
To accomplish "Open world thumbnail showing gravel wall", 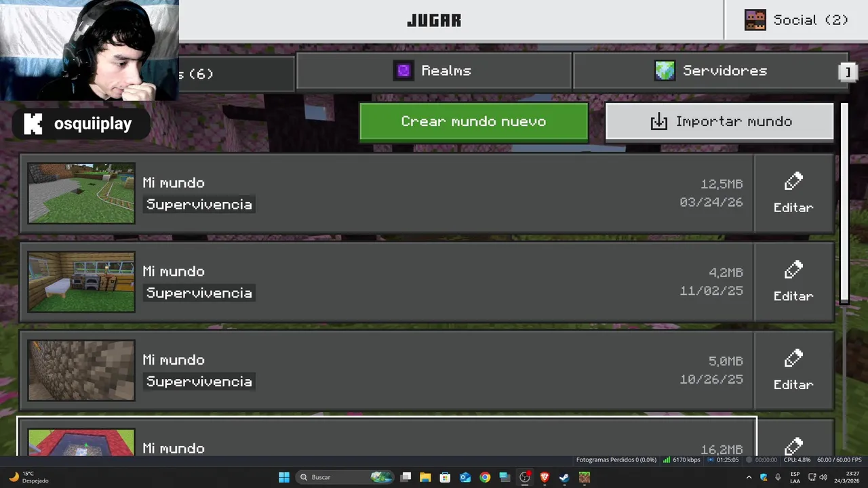I will [81, 370].
